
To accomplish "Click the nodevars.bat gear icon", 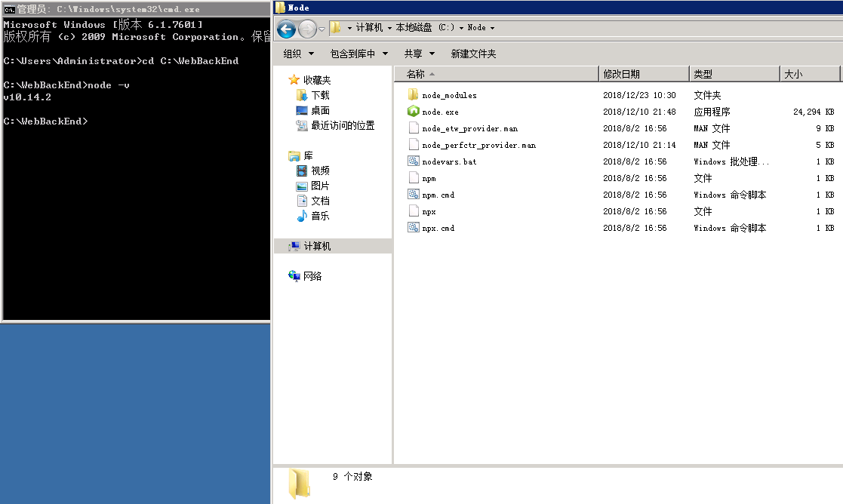I will pos(413,161).
